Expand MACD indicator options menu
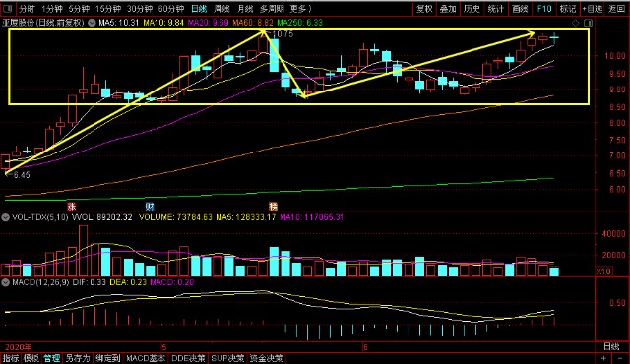Image resolution: width=630 pixels, height=364 pixels. click(x=5, y=282)
